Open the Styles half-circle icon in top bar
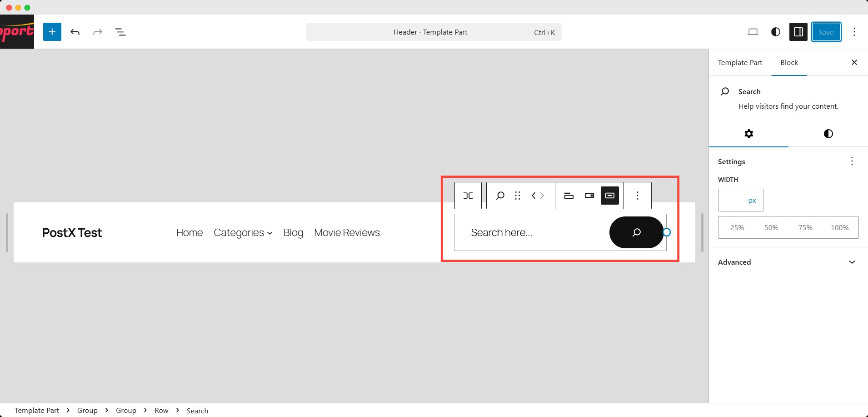 coord(775,32)
